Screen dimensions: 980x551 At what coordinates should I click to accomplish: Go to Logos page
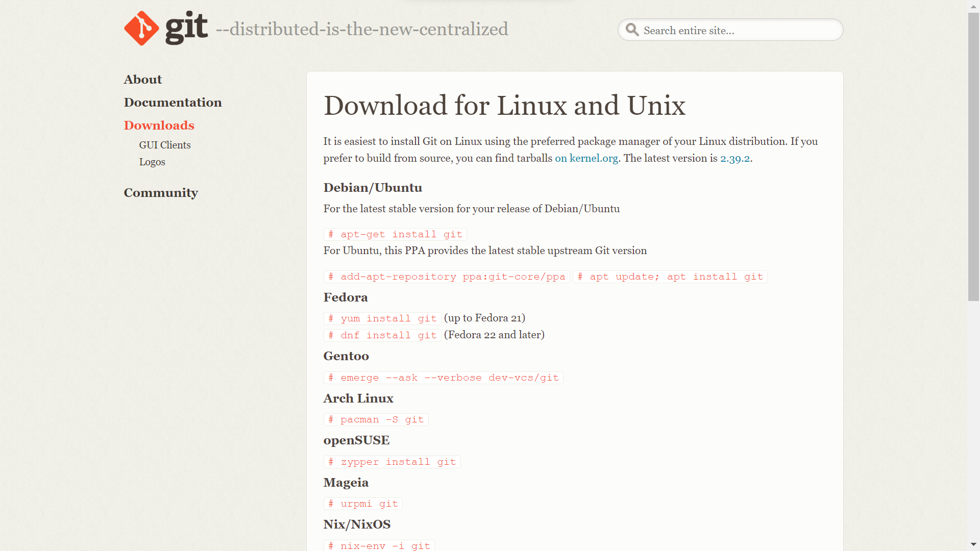152,162
